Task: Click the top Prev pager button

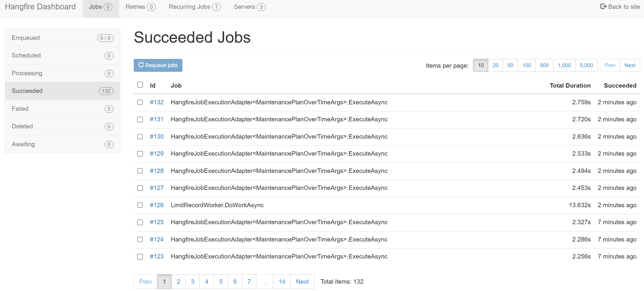Action: pyautogui.click(x=610, y=65)
